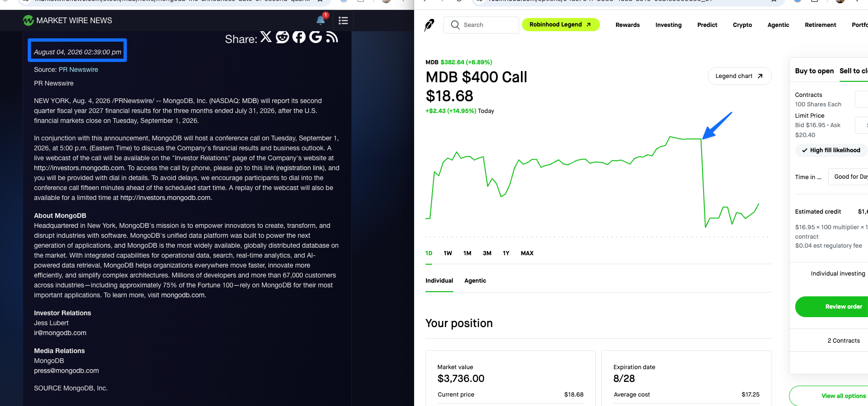Open Robinhood Legend button
The image size is (868, 406).
point(561,25)
